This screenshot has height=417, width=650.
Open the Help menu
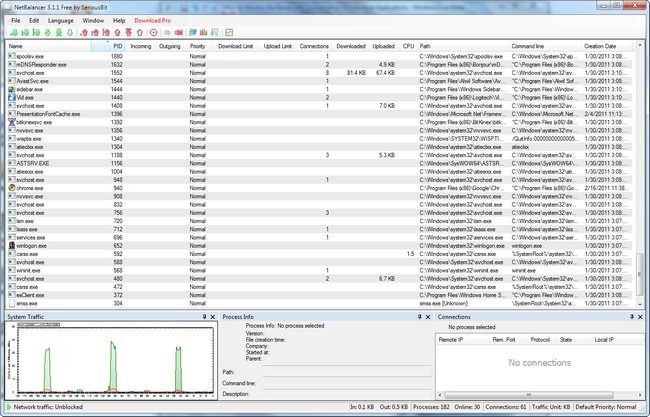click(119, 20)
